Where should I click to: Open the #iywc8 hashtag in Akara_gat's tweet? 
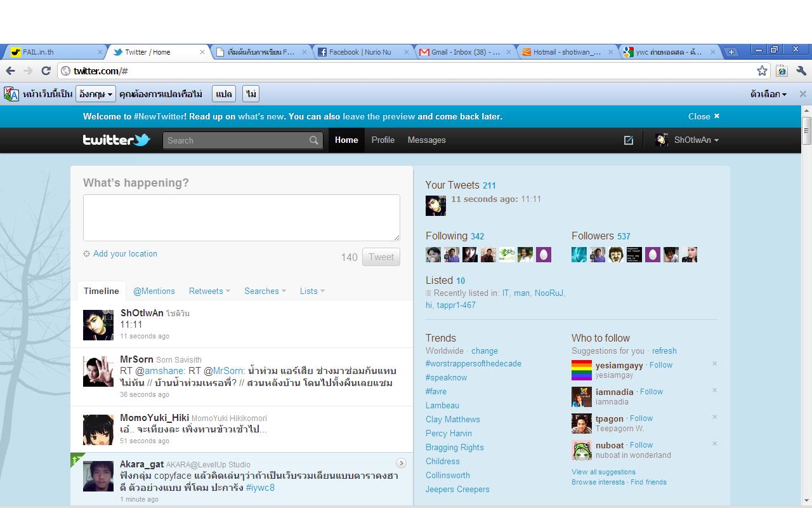pyautogui.click(x=260, y=488)
